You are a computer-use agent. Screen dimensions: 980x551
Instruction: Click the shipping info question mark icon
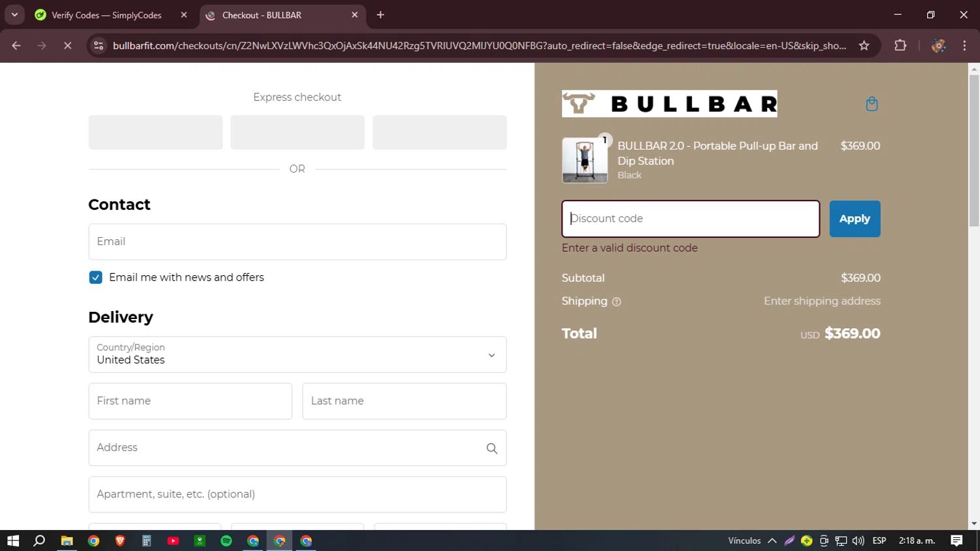click(617, 301)
